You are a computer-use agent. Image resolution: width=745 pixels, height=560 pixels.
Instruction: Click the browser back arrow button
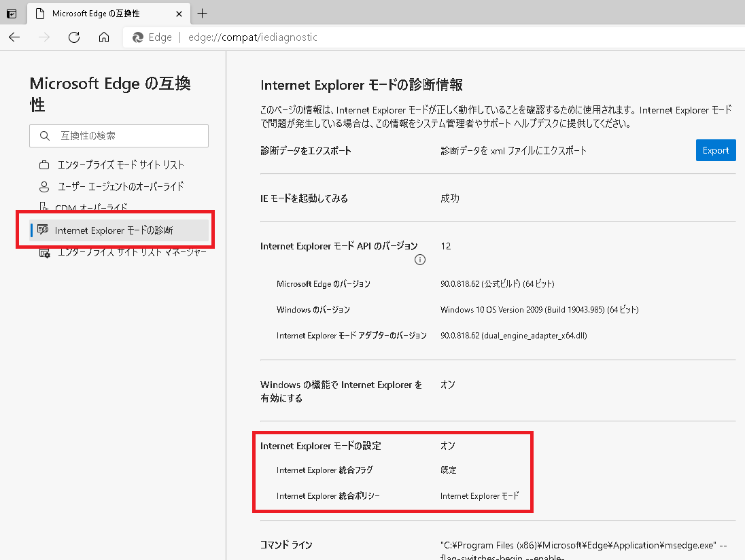(14, 37)
